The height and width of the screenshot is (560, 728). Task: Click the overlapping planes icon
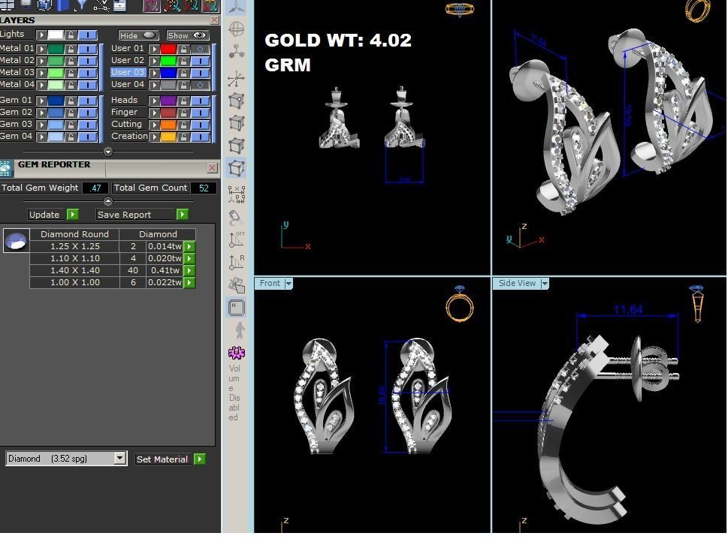(x=237, y=285)
